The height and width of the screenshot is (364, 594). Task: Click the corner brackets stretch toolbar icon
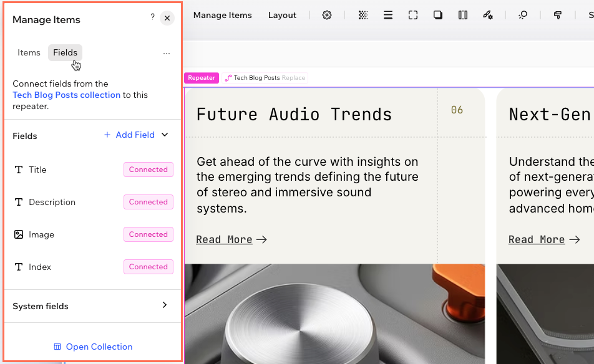pos(413,15)
